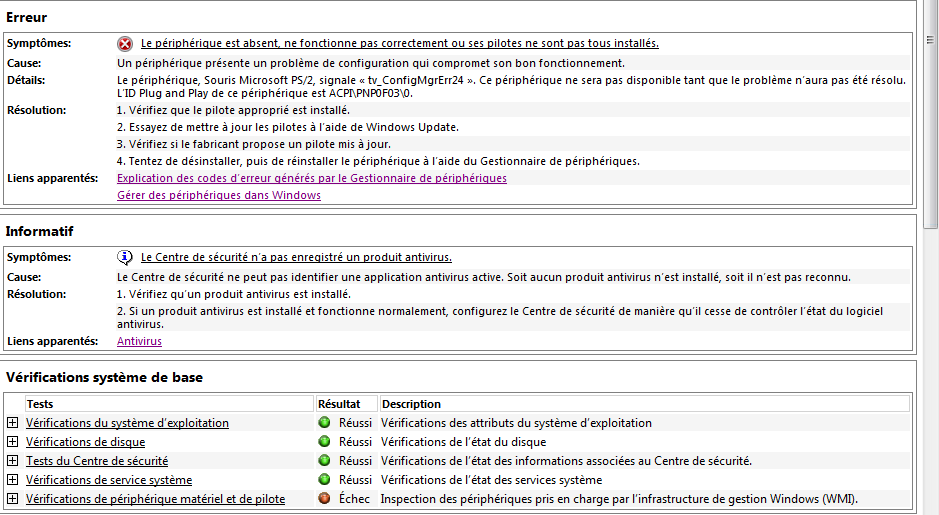Click text 'Vérifiez que le pilote approprié est installé'
The image size is (939, 515).
pyautogui.click(x=234, y=110)
